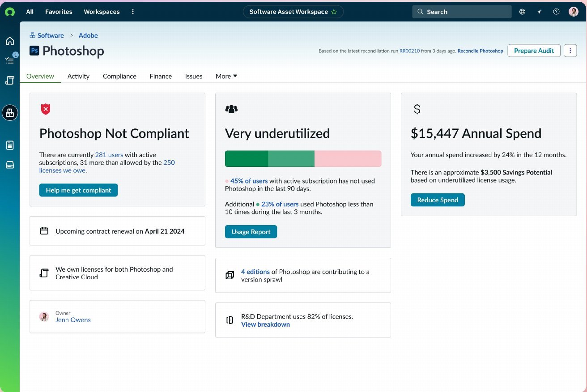
Task: Open owner Jenn Owens link
Action: coord(73,320)
